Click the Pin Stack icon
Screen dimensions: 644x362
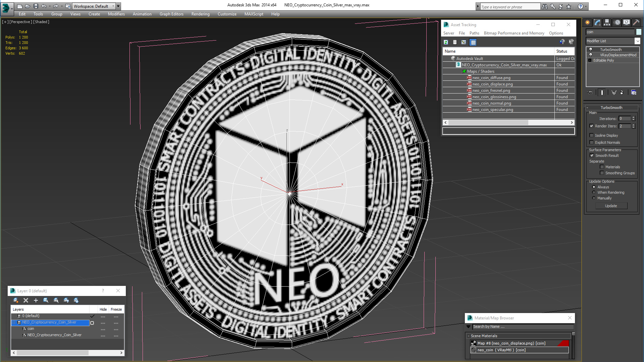tap(590, 93)
